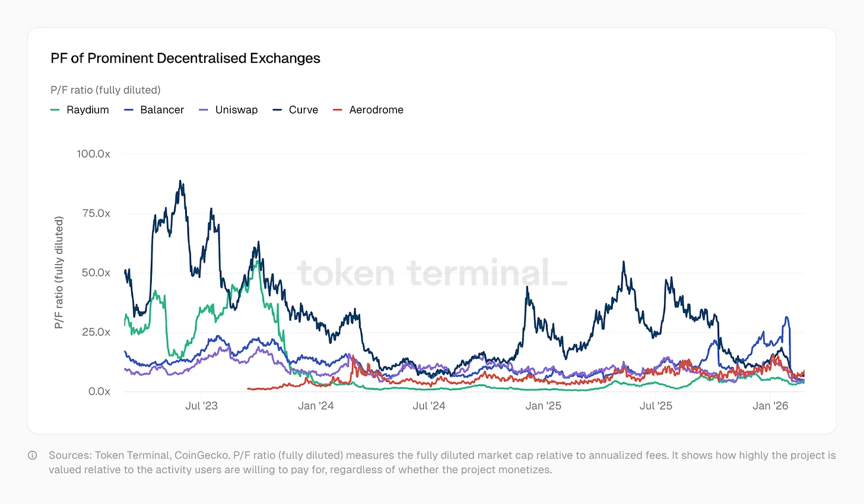Click the purple Uniswap legend color marker
This screenshot has width=864, height=504.
(204, 110)
